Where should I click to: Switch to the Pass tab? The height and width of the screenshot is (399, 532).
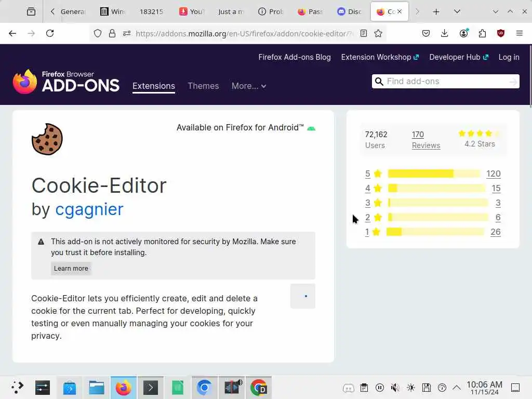pyautogui.click(x=310, y=11)
